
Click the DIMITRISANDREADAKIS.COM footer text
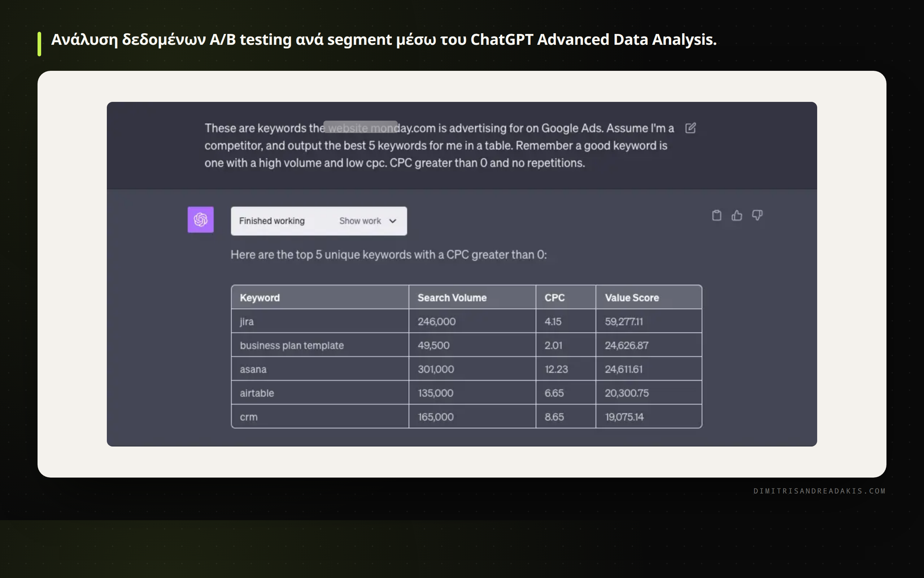pos(819,491)
